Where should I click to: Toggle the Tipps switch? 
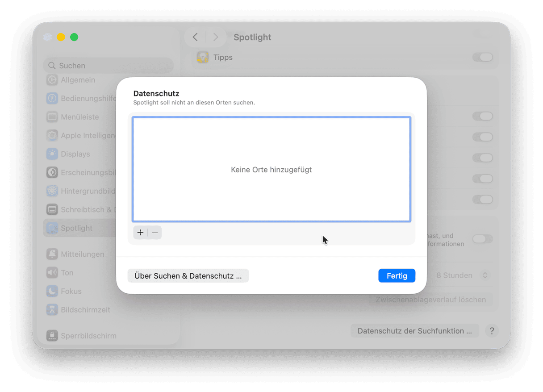pos(482,58)
